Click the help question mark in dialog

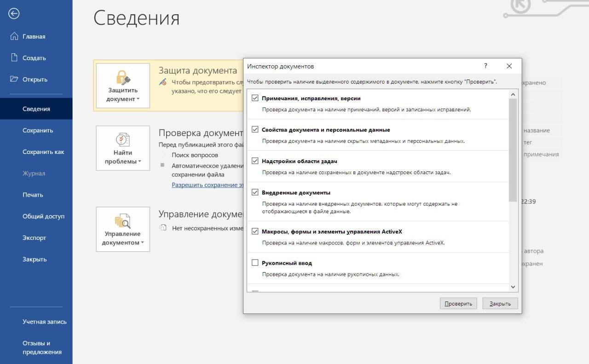[x=485, y=66]
